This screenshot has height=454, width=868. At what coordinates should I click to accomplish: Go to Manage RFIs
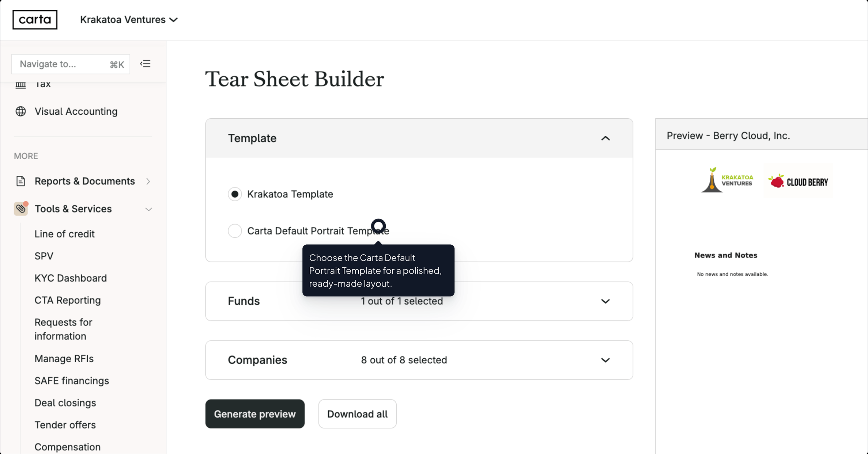tap(64, 358)
